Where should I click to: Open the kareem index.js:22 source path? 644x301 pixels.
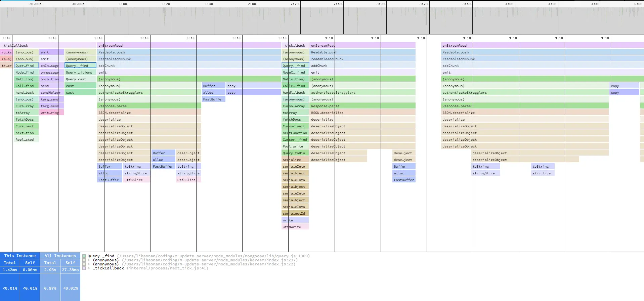(x=208, y=264)
